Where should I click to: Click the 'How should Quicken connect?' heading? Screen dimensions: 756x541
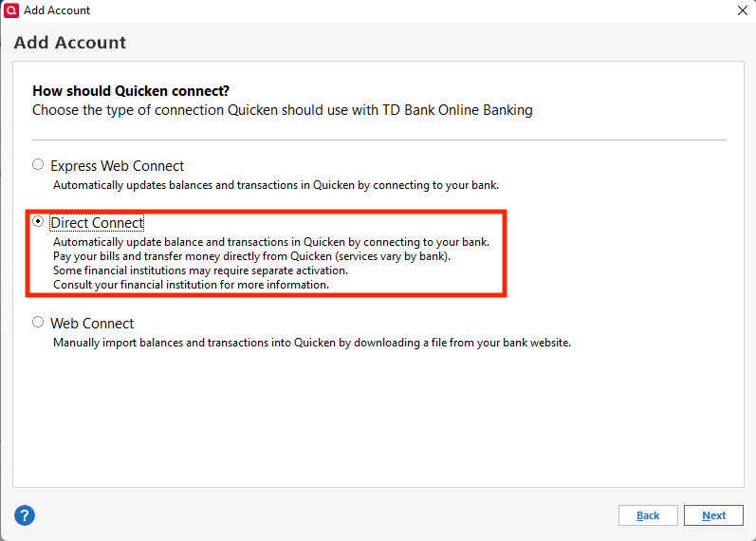click(131, 91)
